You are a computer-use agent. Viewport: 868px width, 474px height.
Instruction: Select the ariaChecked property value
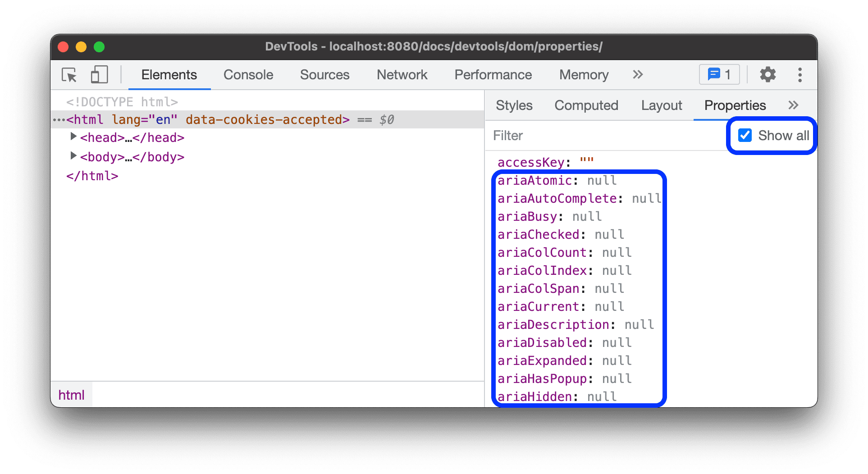click(x=609, y=234)
